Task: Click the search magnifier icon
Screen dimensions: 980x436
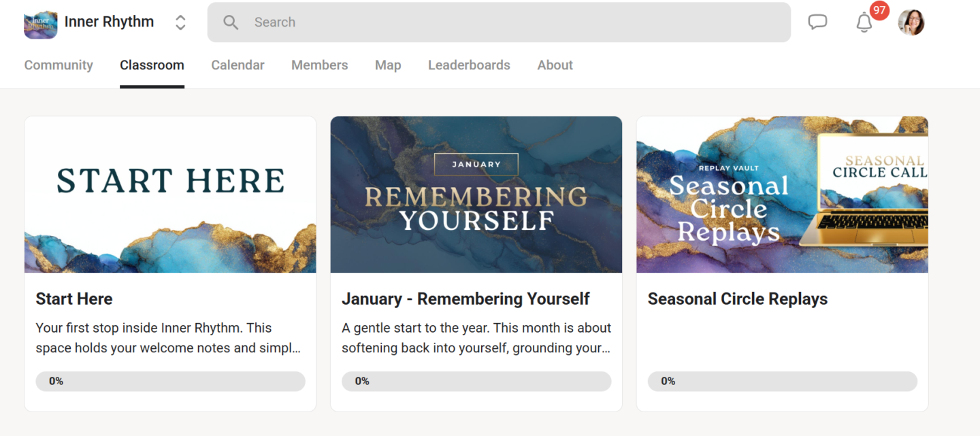Action: pos(231,22)
